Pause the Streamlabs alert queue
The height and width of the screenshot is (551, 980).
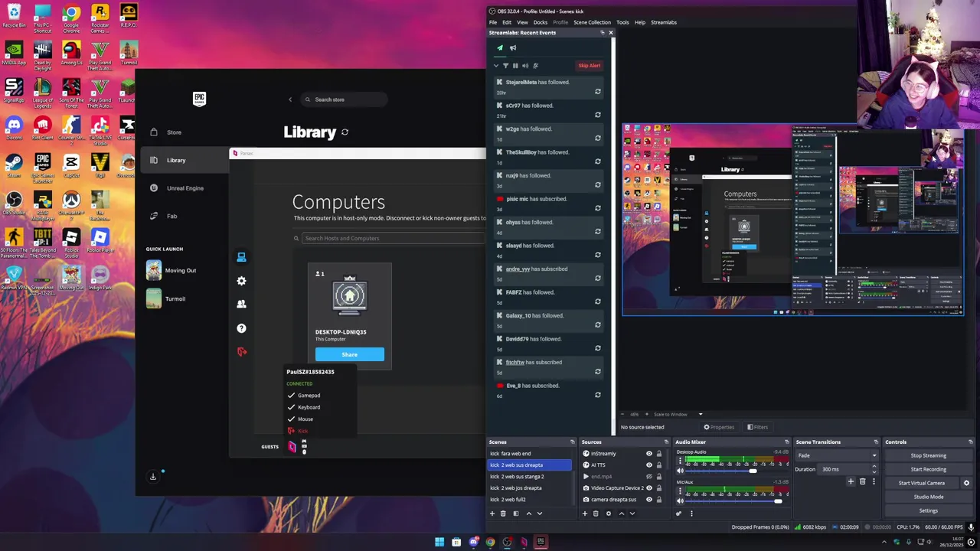point(515,66)
